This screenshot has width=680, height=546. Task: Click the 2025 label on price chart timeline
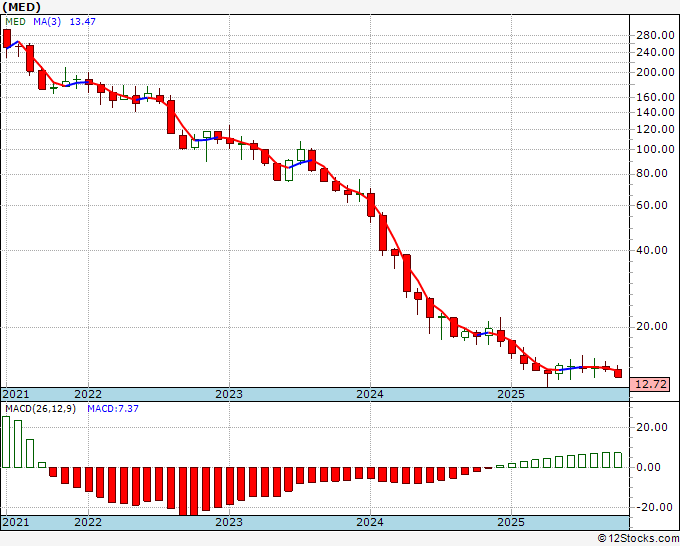click(x=511, y=394)
